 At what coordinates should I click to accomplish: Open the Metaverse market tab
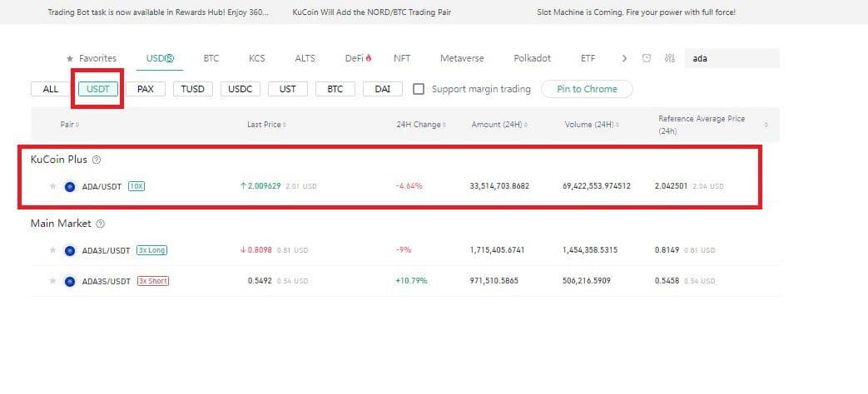pos(462,58)
